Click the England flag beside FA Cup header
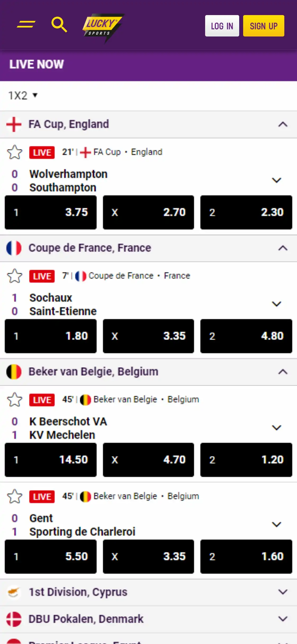 [x=14, y=125]
